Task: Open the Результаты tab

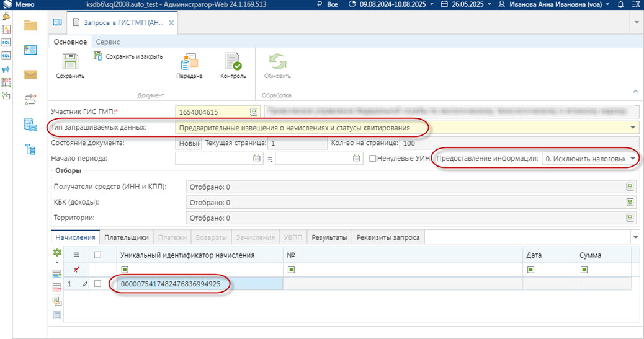Action: tap(329, 237)
